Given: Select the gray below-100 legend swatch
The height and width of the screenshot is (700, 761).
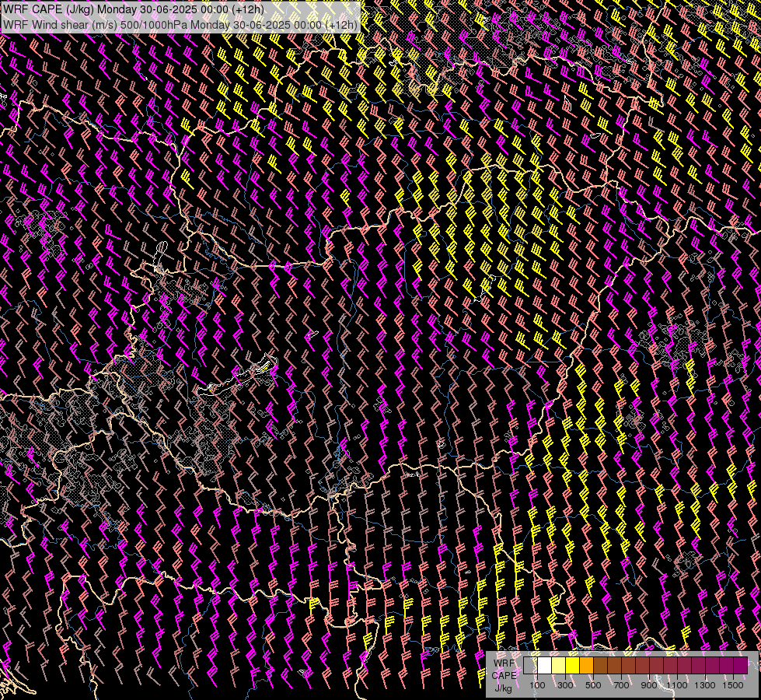Looking at the screenshot, I should [530, 665].
